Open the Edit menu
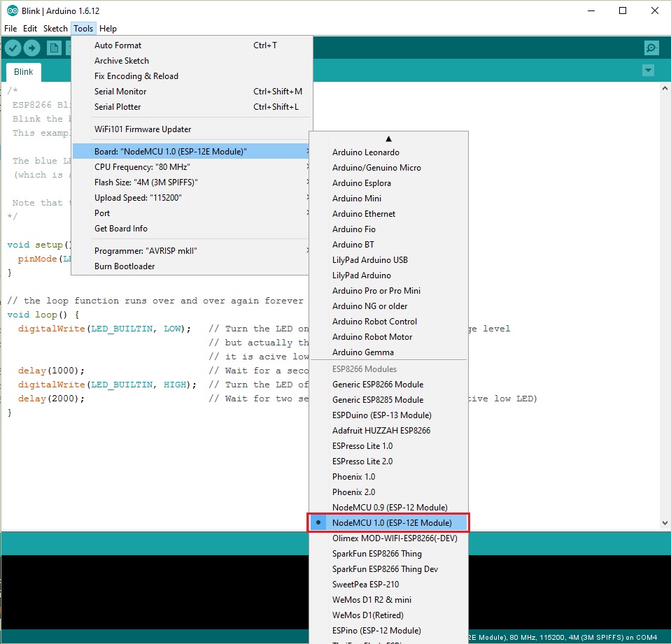Image resolution: width=671 pixels, height=644 pixels. click(30, 29)
